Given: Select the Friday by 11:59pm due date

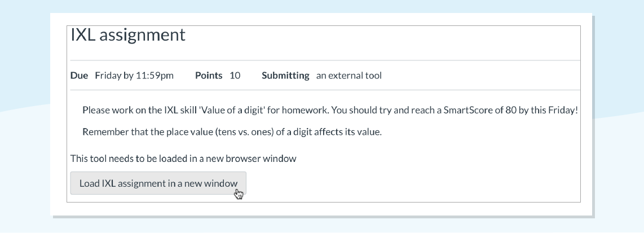Looking at the screenshot, I should [134, 76].
